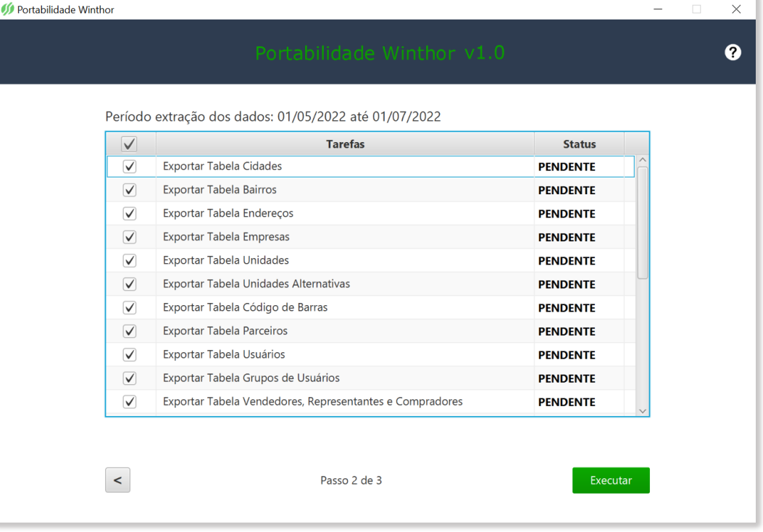Select the row text Exportar Tabela Cidades
763x532 pixels.
[x=222, y=166]
